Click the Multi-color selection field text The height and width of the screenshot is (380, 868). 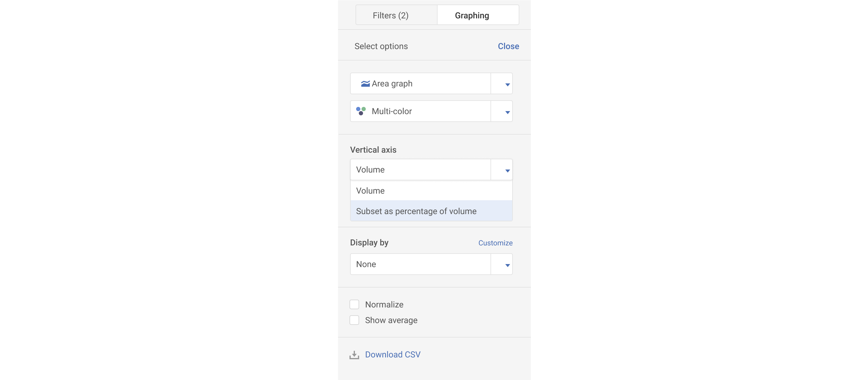[392, 111]
